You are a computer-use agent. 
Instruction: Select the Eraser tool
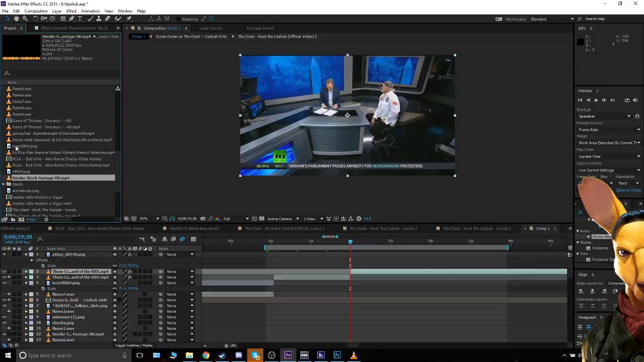108,19
